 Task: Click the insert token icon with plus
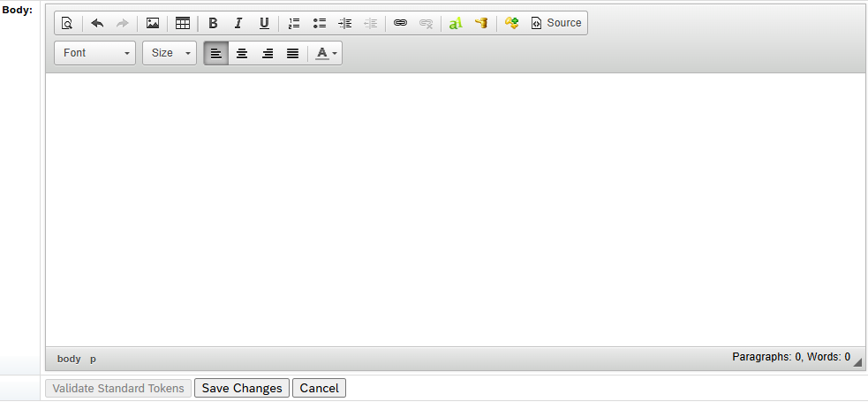point(511,23)
